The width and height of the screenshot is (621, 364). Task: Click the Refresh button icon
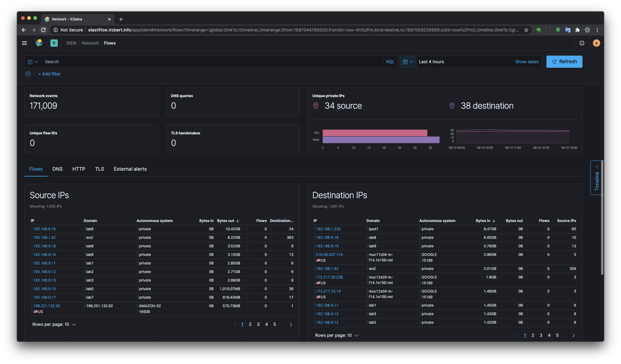(553, 62)
